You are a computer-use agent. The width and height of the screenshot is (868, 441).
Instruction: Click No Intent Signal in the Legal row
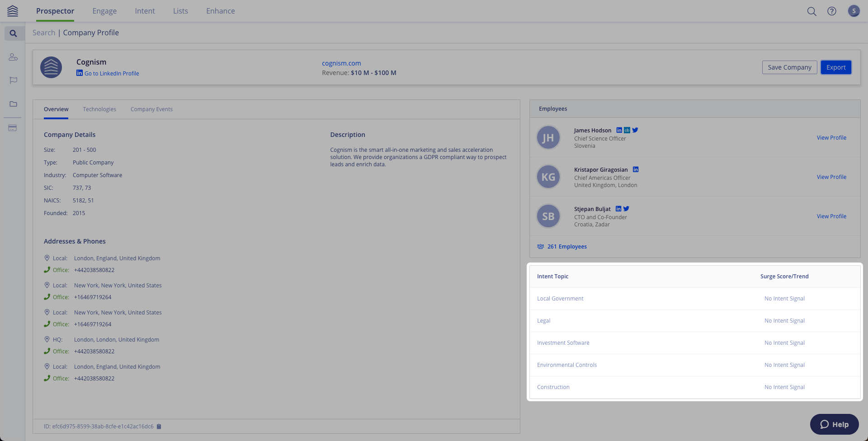click(x=784, y=321)
